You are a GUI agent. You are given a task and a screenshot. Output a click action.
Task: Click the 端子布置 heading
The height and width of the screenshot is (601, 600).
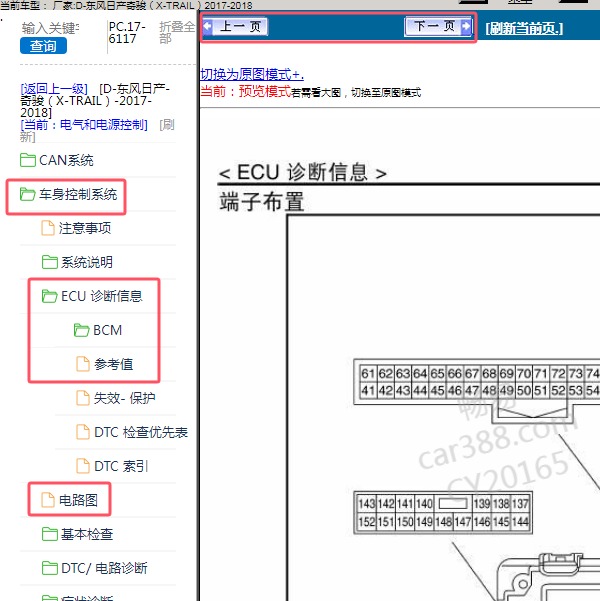click(x=262, y=202)
